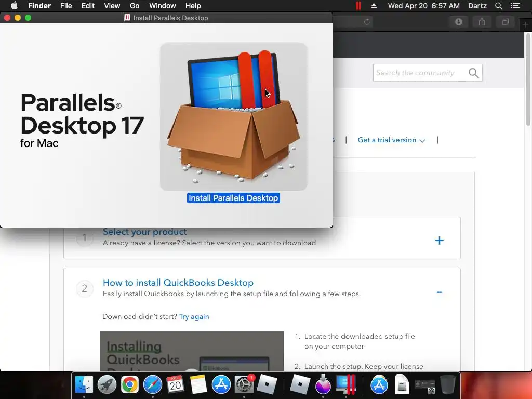Click Safari's reload page icon
The height and width of the screenshot is (399, 532).
[367, 22]
